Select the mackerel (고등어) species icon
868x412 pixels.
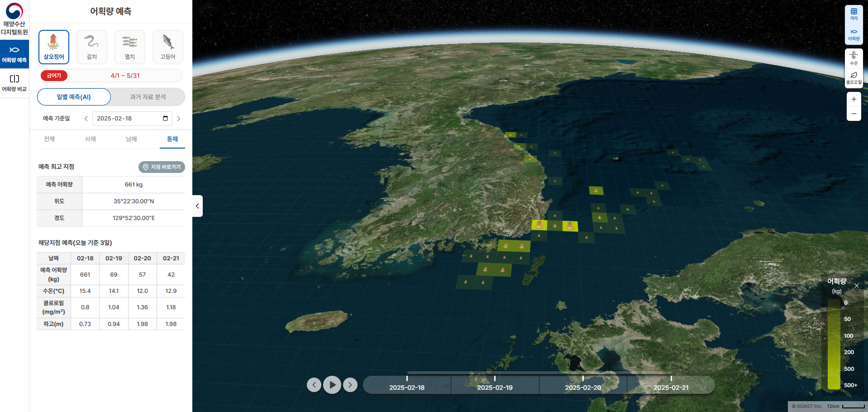click(168, 47)
